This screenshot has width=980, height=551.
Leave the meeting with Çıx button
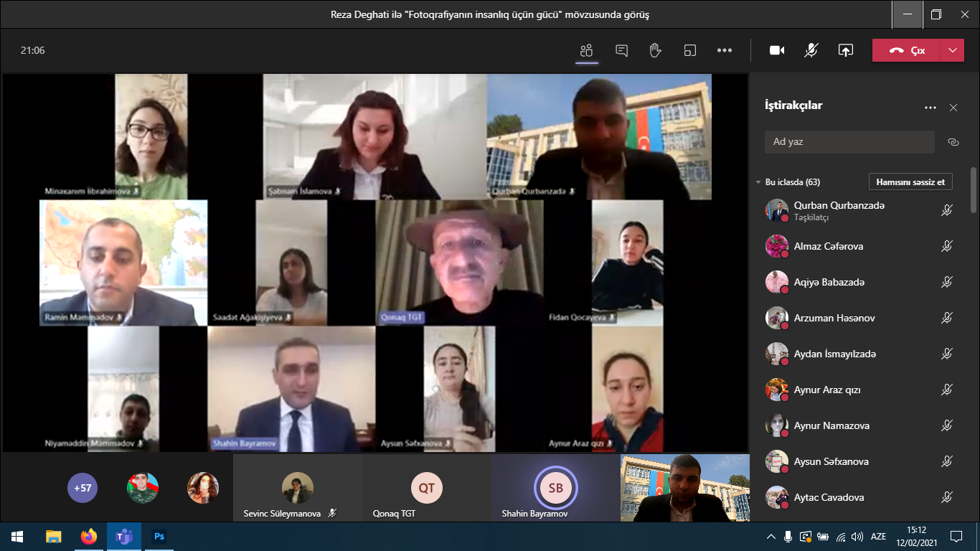[907, 50]
